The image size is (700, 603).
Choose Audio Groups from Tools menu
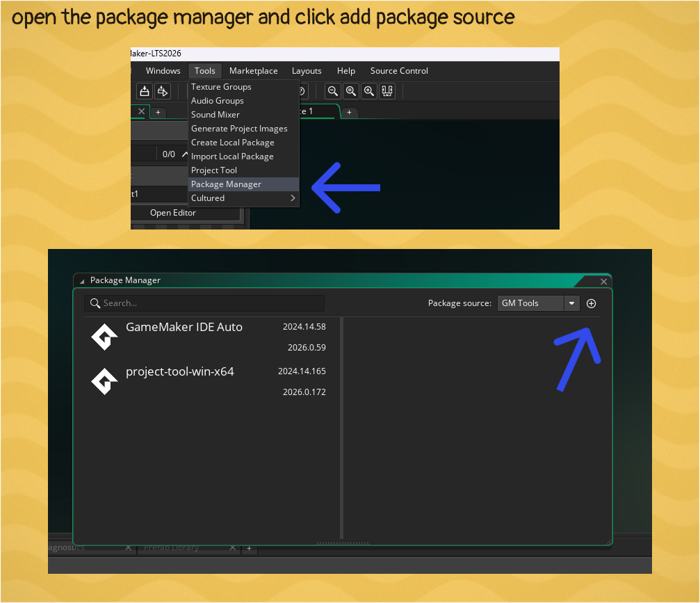click(x=244, y=100)
